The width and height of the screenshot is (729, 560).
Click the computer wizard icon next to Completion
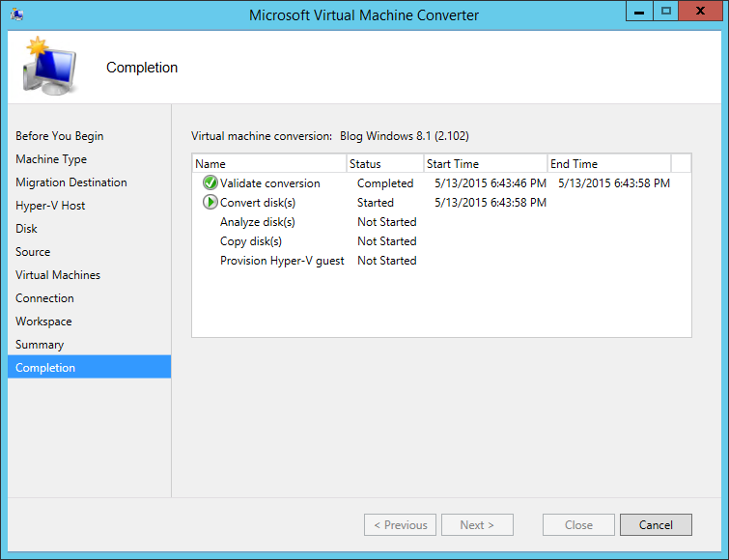coord(49,67)
